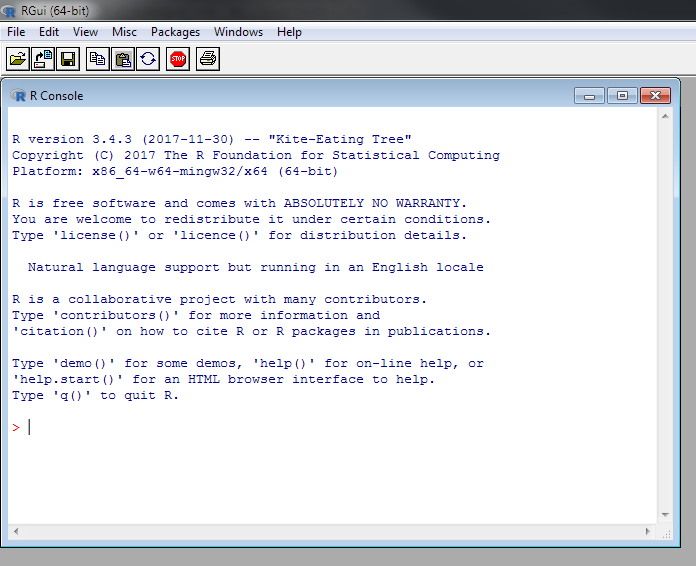The width and height of the screenshot is (696, 566).
Task: Open the Help menu
Action: [289, 32]
